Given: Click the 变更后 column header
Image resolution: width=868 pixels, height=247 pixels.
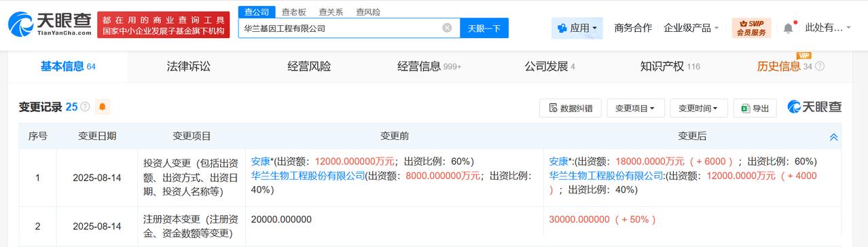Looking at the screenshot, I should coord(692,136).
